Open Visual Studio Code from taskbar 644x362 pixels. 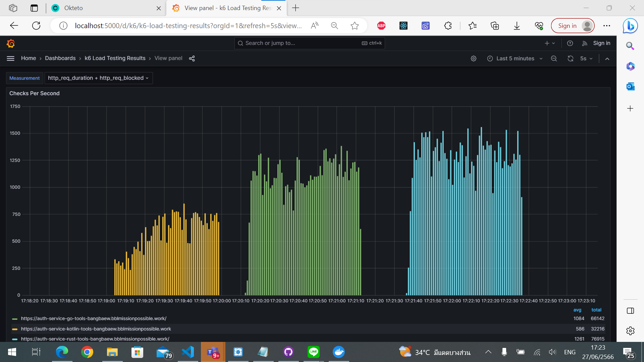click(x=188, y=352)
